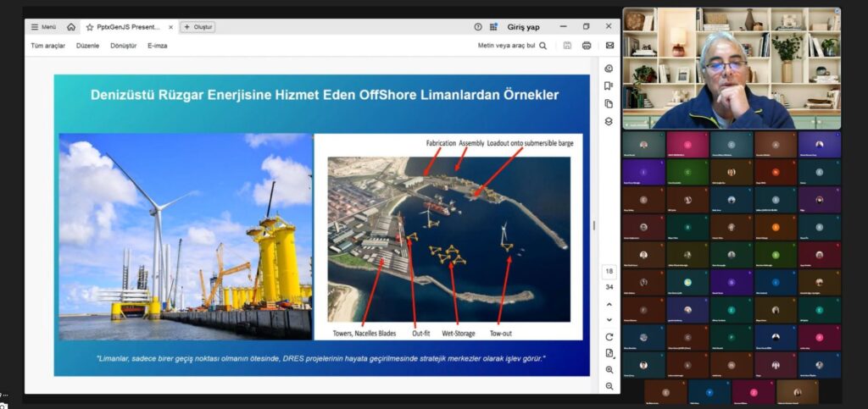Click the Oluştur create button
This screenshot has height=409, width=868.
(198, 27)
